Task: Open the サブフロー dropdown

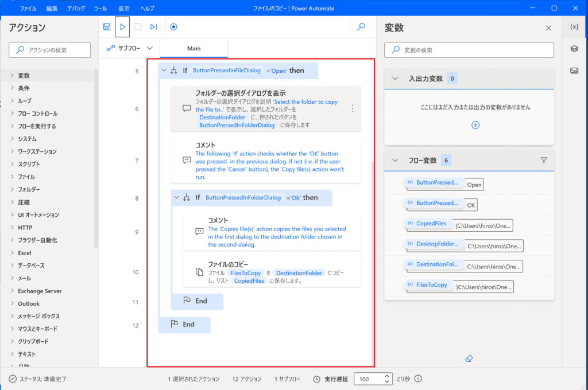Action: pos(130,49)
